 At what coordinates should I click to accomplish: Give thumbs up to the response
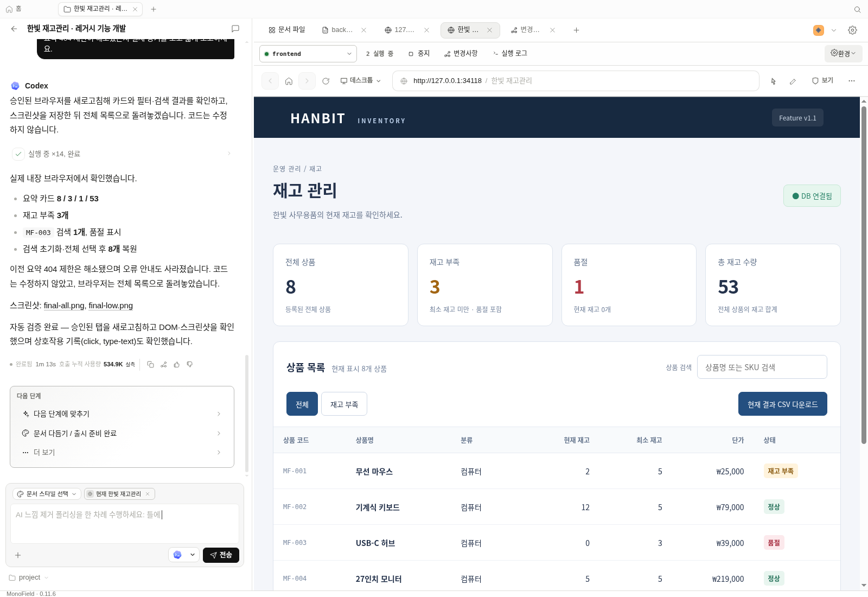click(176, 364)
